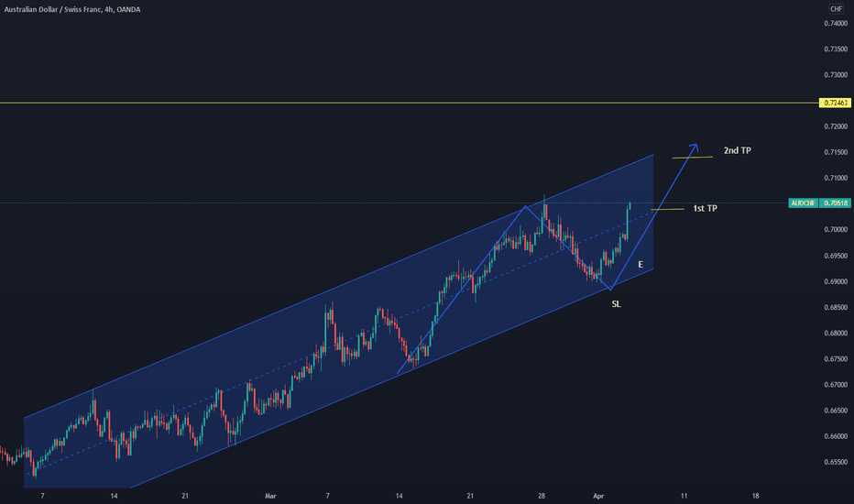Click the current price 0.70518 label

click(835, 203)
